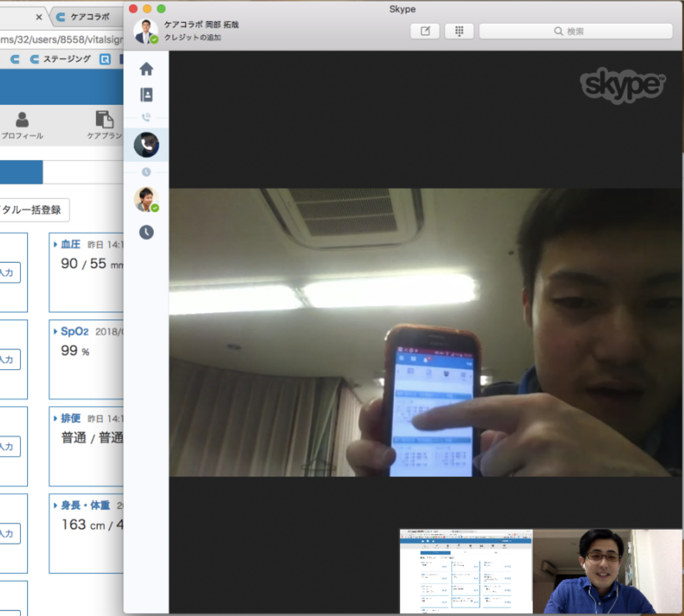The image size is (684, 616).
Task: Close the browser tab with the X
Action: pos(39,17)
